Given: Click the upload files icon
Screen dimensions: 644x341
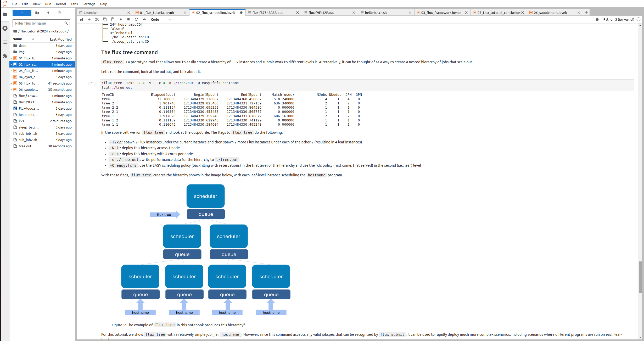Looking at the screenshot, I should coord(48,13).
